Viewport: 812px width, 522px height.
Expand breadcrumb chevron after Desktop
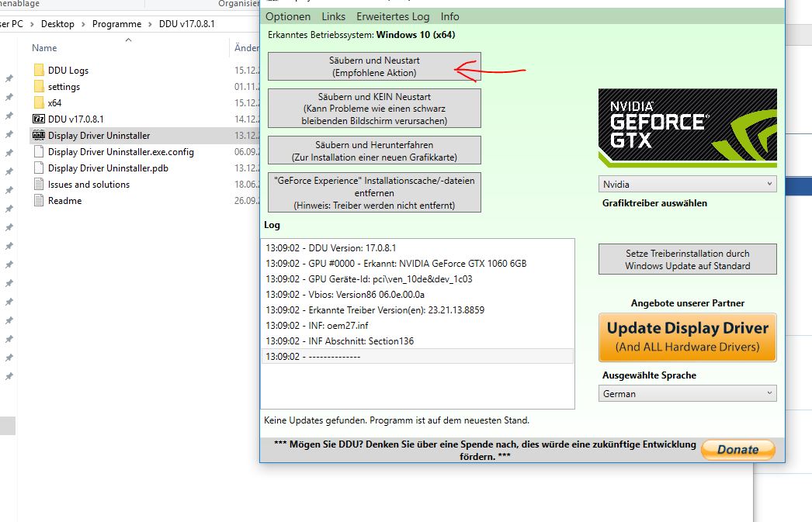click(83, 24)
